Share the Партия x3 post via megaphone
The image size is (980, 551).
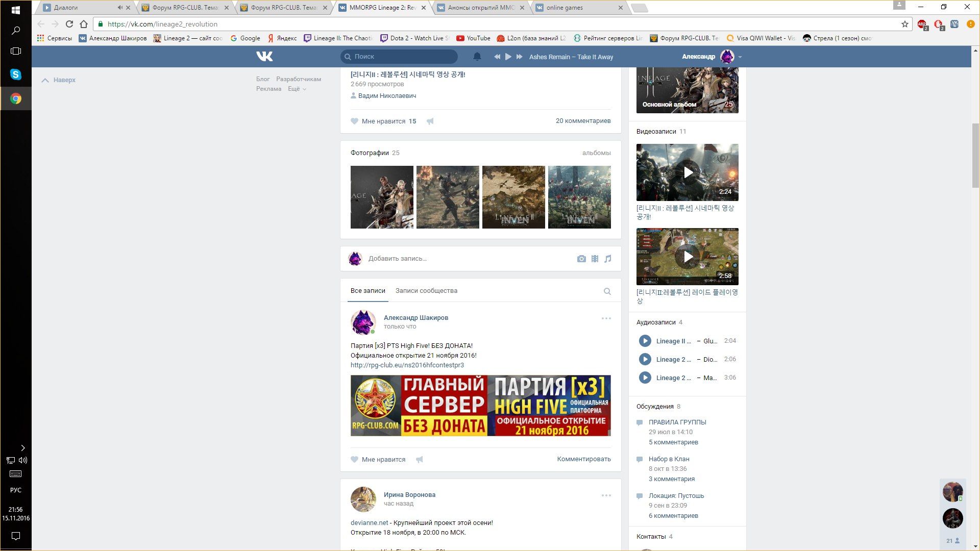pos(420,460)
